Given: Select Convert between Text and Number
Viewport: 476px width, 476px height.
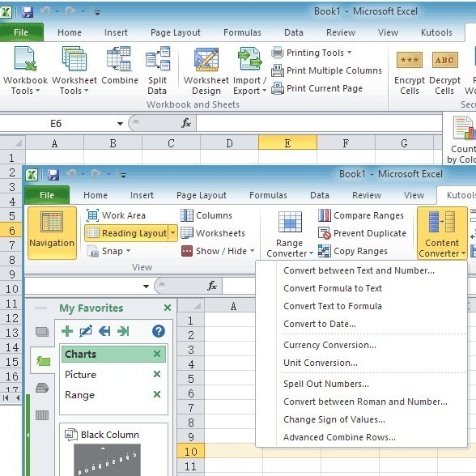Looking at the screenshot, I should point(361,270).
